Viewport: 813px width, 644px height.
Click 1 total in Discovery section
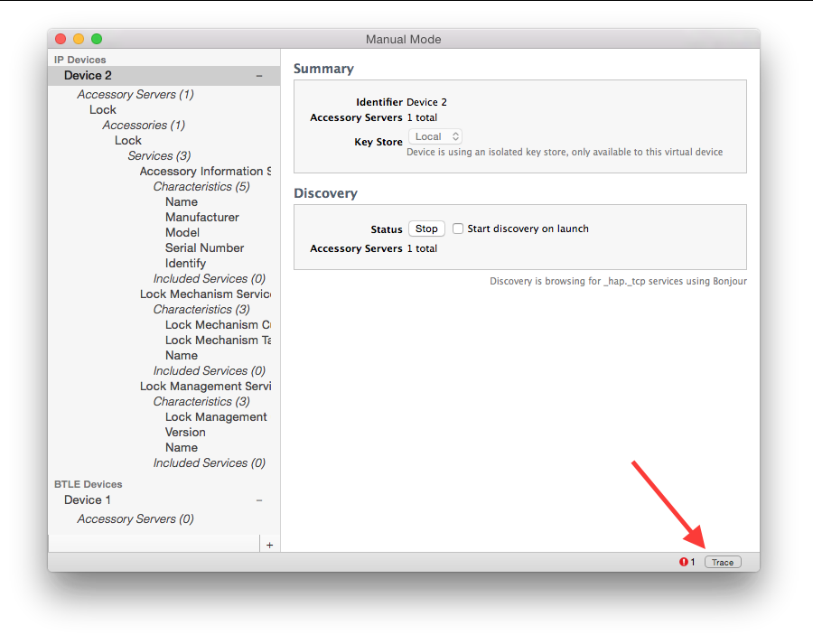422,249
